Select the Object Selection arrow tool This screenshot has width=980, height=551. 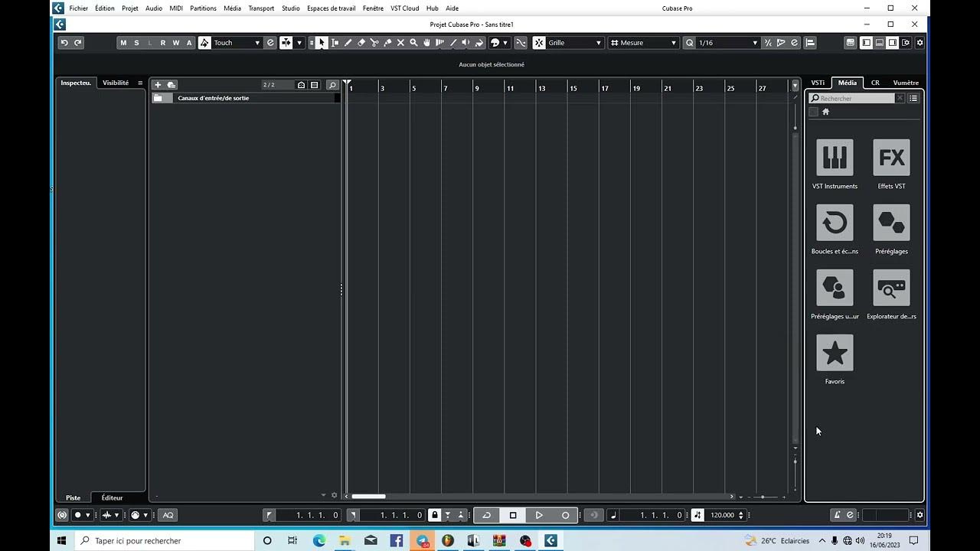(322, 43)
